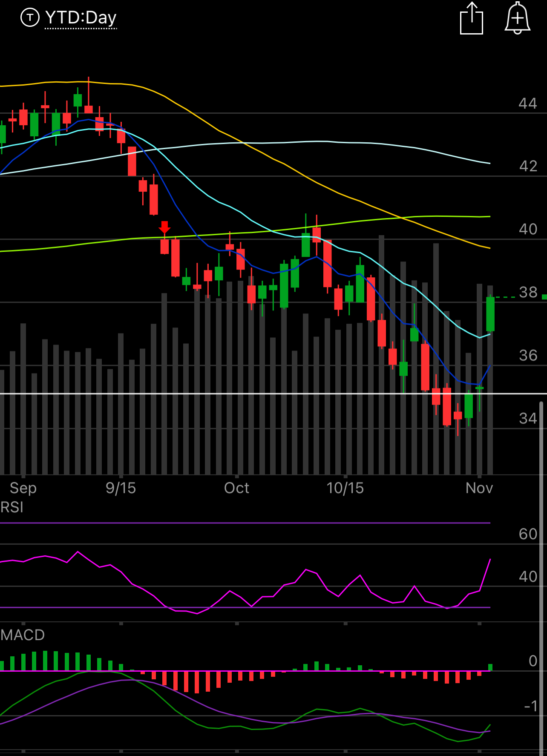Tap the 10/15 date label
This screenshot has width=547, height=756.
(345, 488)
